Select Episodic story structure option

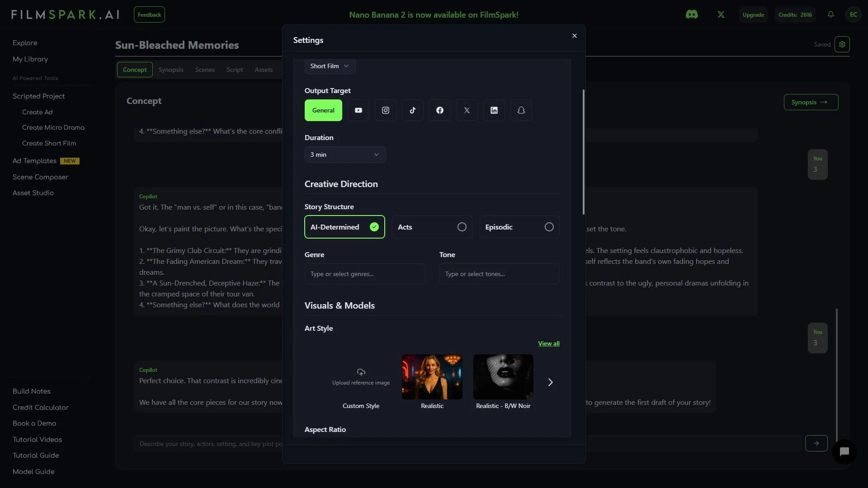tap(519, 227)
